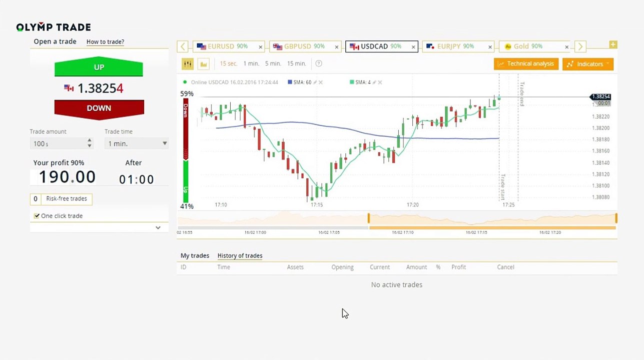Remove the SMA 4 indicator
The height and width of the screenshot is (360, 644).
tap(380, 82)
